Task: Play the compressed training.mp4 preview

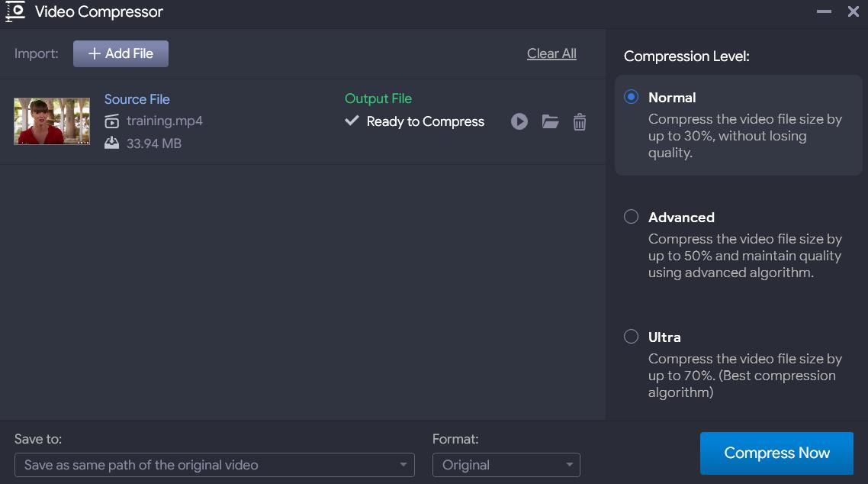Action: coord(519,121)
